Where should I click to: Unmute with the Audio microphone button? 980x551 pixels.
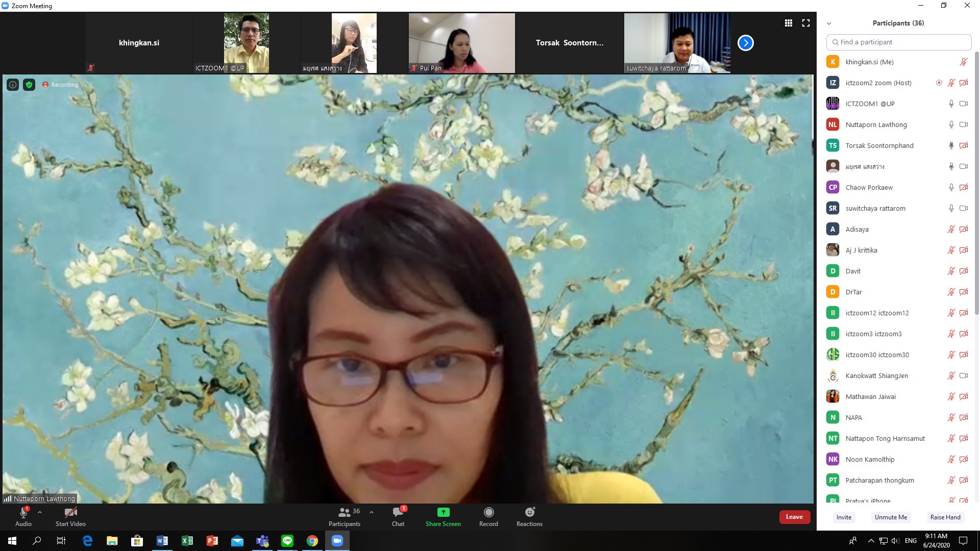[23, 516]
